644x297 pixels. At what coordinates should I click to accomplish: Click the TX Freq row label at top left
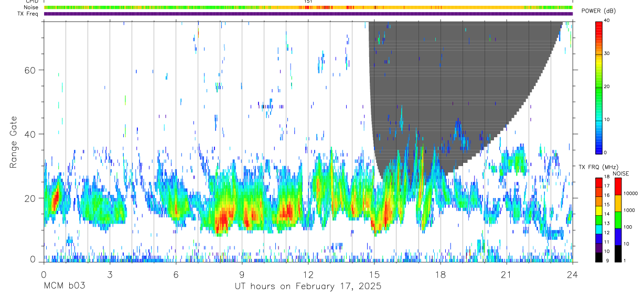coord(27,14)
